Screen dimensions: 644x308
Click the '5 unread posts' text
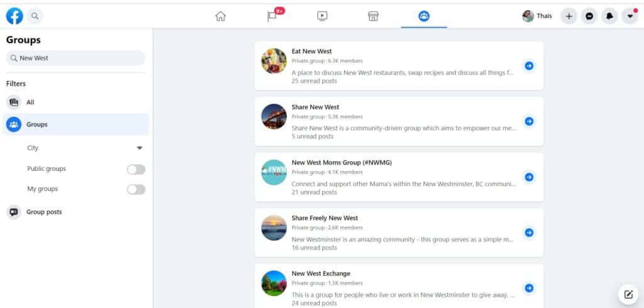point(313,136)
